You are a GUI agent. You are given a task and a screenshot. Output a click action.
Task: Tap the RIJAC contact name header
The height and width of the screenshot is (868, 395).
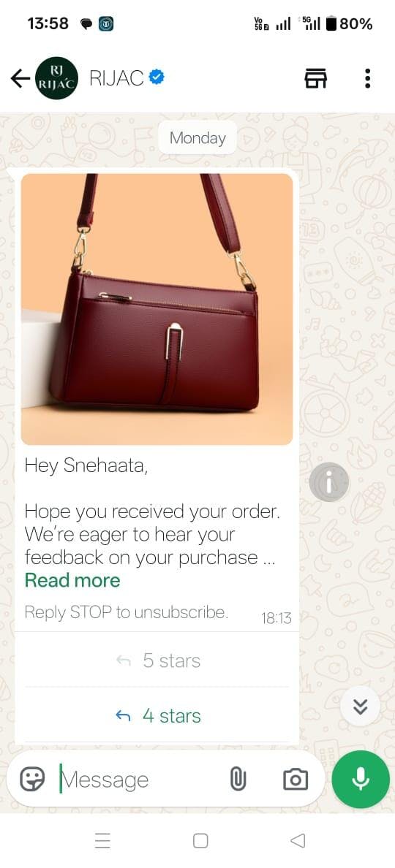click(116, 79)
